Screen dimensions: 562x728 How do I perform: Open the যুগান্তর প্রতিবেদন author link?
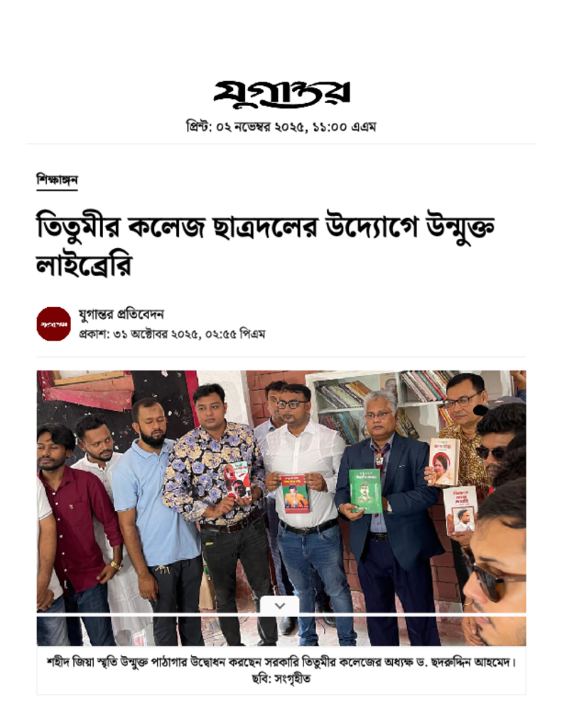point(121,314)
